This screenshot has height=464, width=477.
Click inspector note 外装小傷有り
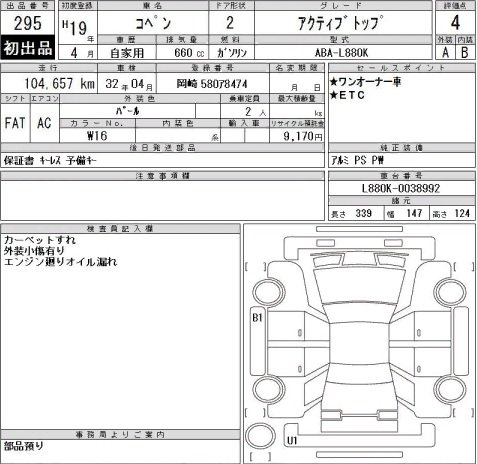click(34, 251)
